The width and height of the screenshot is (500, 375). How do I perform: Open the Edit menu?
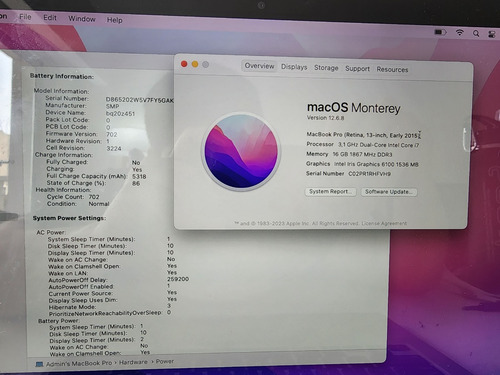coord(50,18)
